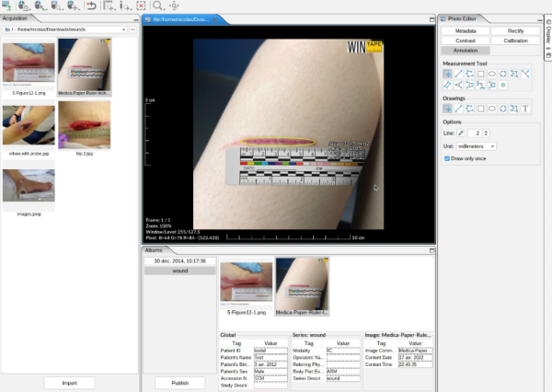Screen dimensions: 552x392
Task: Select the green pixel info measurement tool
Action: [503, 85]
